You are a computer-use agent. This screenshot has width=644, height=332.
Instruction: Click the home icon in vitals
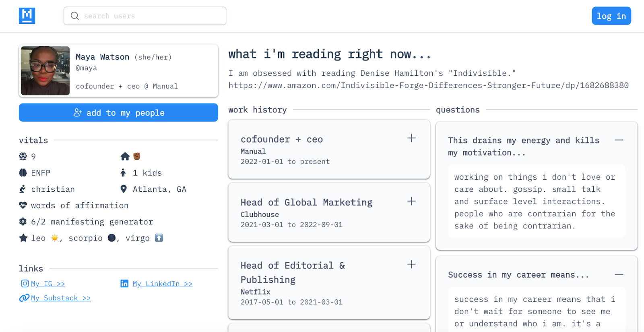[x=125, y=156]
